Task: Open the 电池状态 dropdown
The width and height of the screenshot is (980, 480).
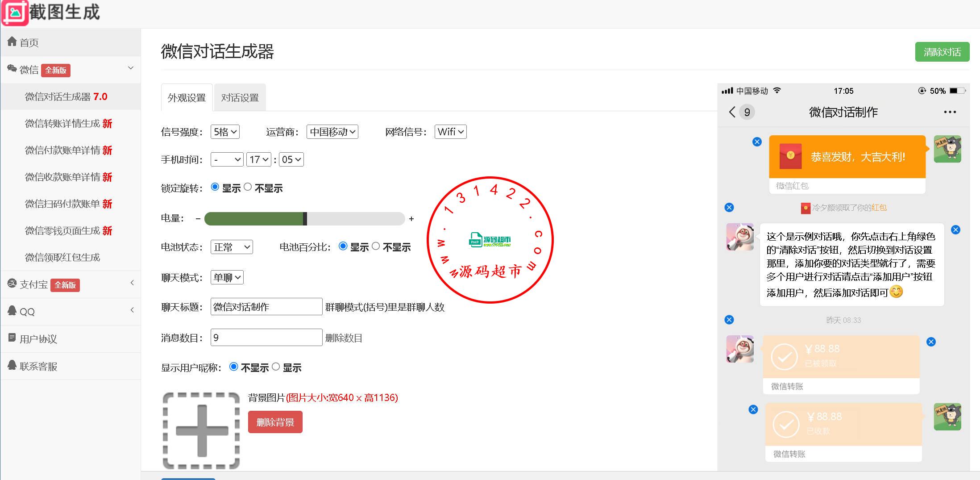Action: tap(232, 247)
